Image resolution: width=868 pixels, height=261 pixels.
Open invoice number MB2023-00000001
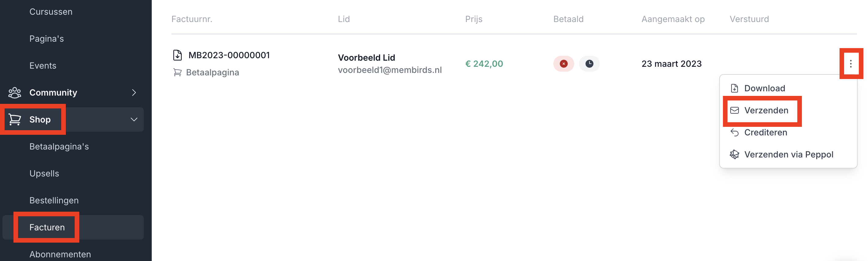coord(229,55)
